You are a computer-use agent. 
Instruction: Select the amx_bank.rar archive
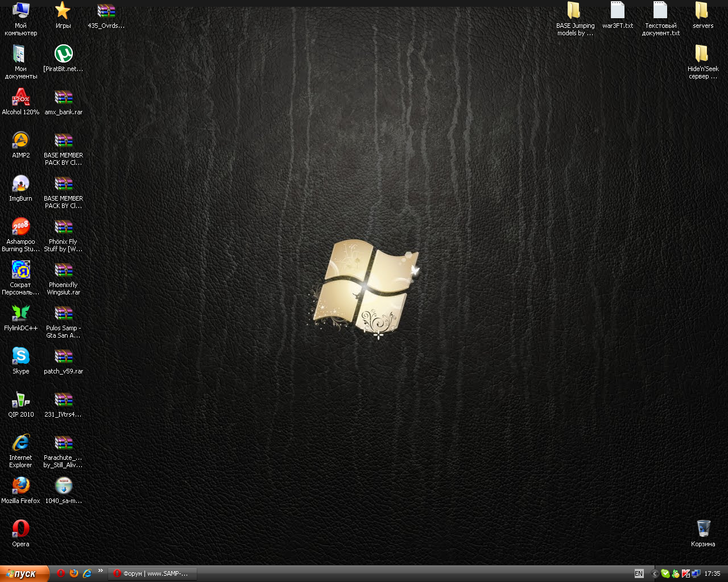click(x=63, y=102)
